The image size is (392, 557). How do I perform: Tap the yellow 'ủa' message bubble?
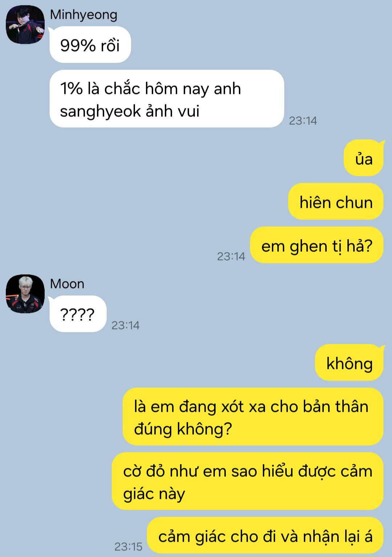tap(364, 158)
